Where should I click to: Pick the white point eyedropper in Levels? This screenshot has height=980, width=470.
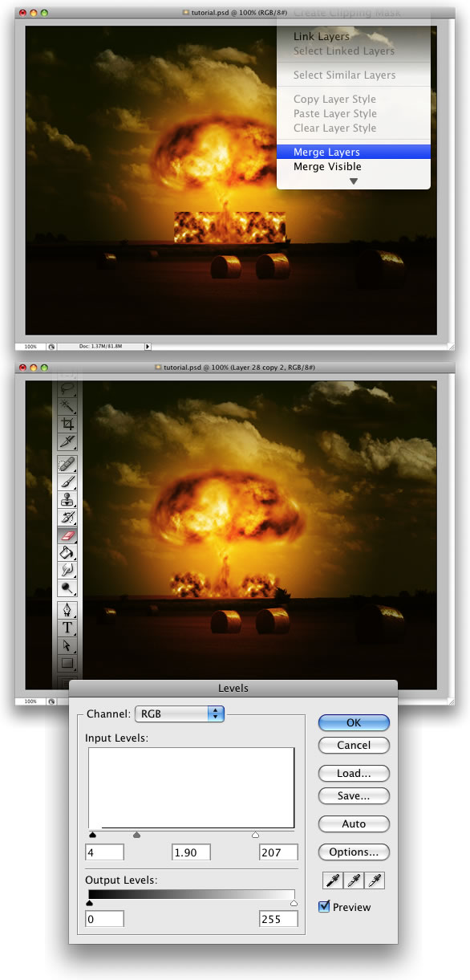click(x=375, y=880)
